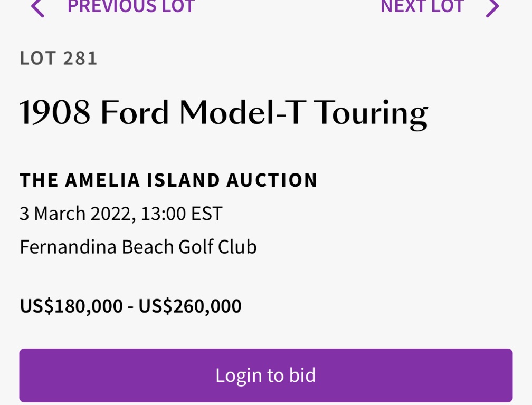The width and height of the screenshot is (532, 405).
Task: Select the lot number 281
Action: coord(80,59)
